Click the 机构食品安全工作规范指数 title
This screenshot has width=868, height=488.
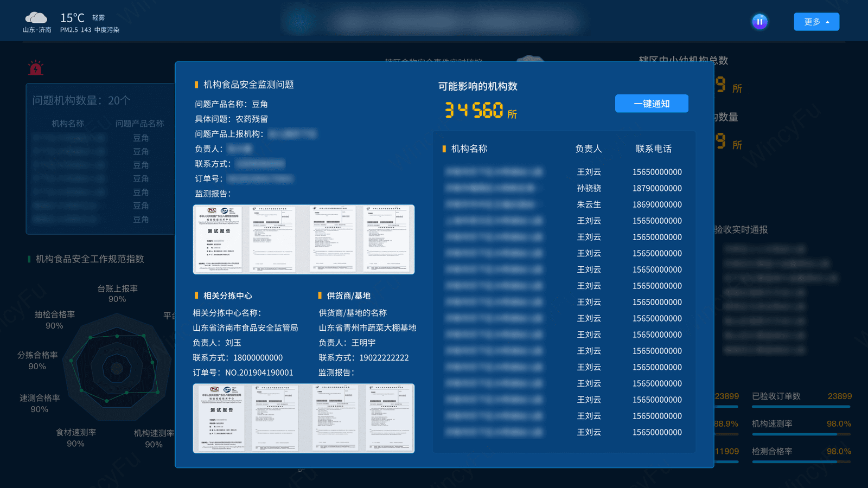90,259
